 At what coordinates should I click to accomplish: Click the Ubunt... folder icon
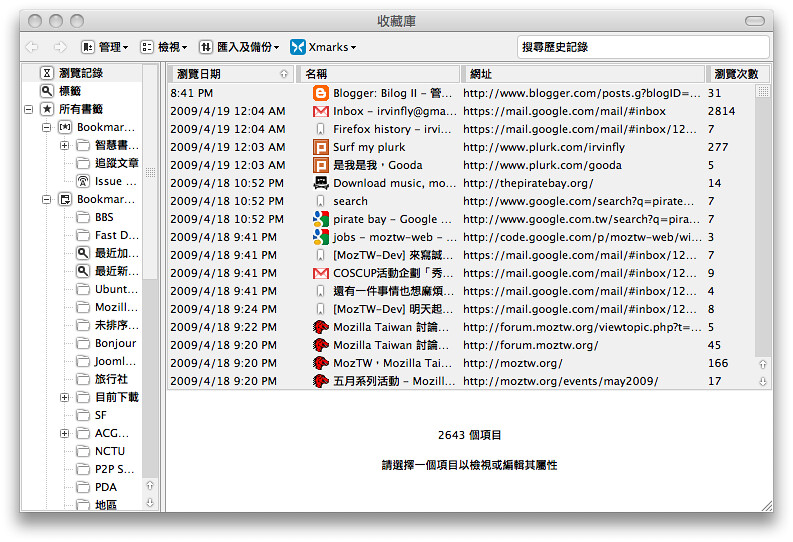pyautogui.click(x=83, y=289)
